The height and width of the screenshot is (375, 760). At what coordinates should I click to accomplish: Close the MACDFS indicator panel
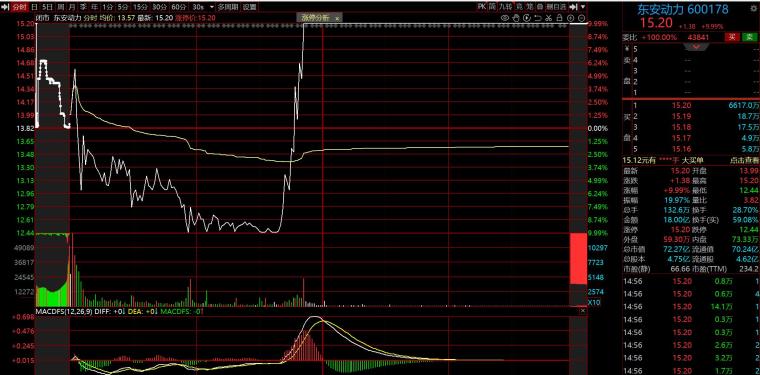[x=583, y=311]
